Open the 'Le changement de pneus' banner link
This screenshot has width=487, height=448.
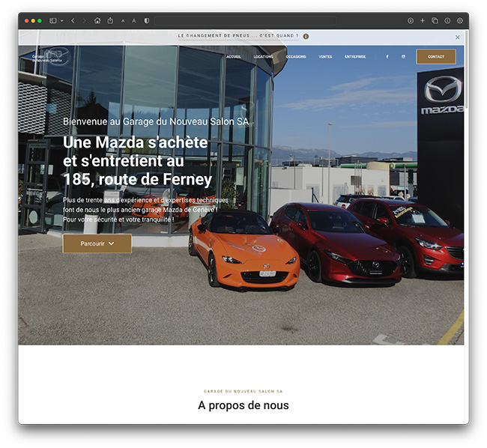(x=238, y=36)
